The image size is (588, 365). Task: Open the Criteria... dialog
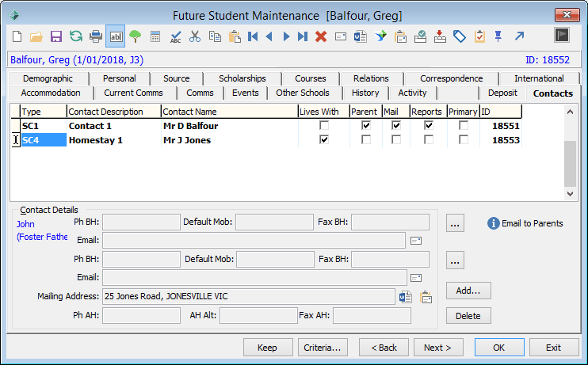coord(323,348)
